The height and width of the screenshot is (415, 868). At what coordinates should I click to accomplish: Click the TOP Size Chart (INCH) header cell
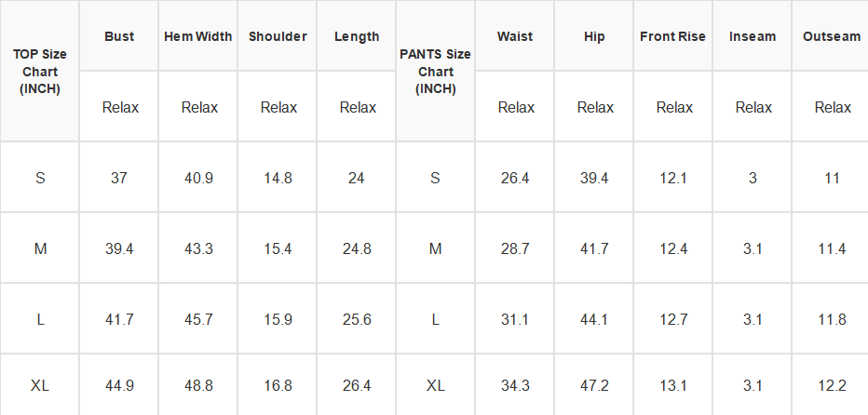click(x=40, y=72)
